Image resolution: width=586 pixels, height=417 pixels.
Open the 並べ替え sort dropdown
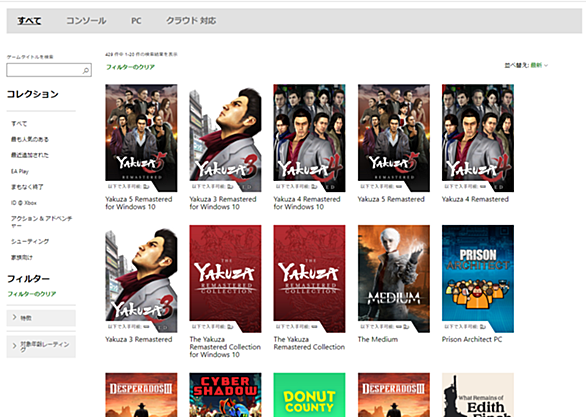point(526,65)
